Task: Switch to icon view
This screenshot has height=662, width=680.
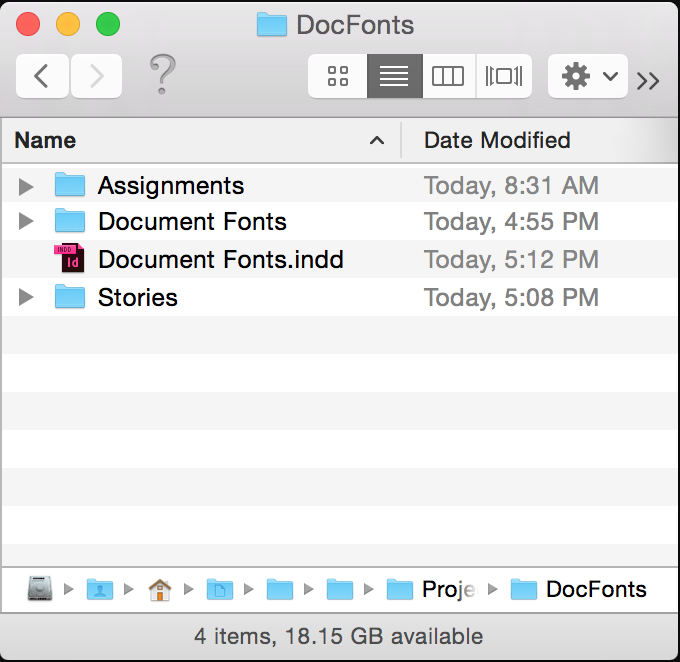Action: (x=338, y=76)
